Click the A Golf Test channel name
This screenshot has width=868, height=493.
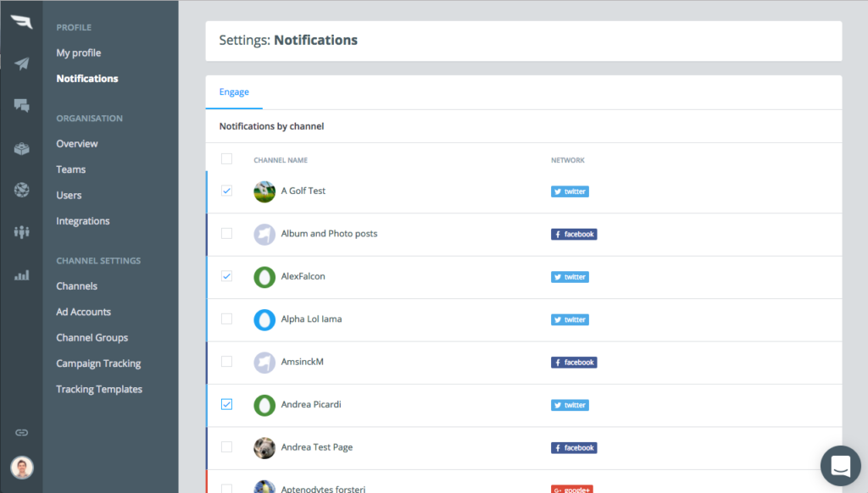[x=303, y=191]
